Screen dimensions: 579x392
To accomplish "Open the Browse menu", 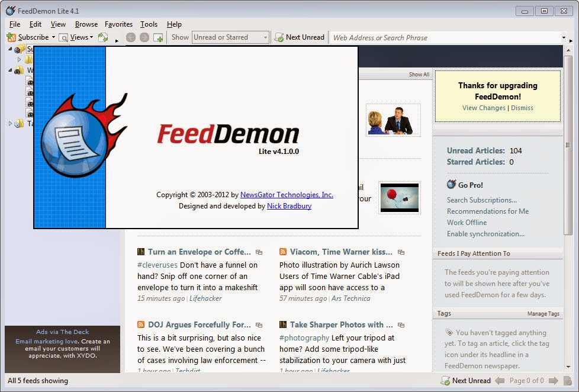I will [86, 24].
